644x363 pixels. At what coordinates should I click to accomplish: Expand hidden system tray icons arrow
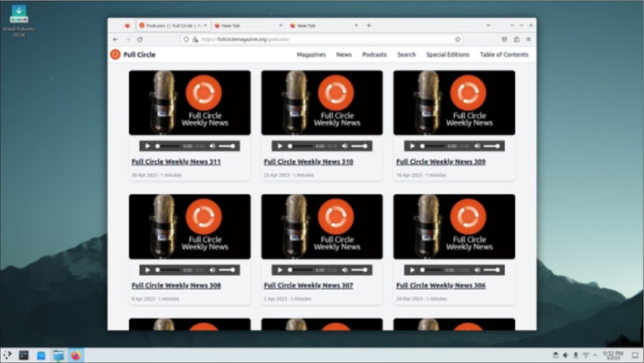click(x=595, y=355)
